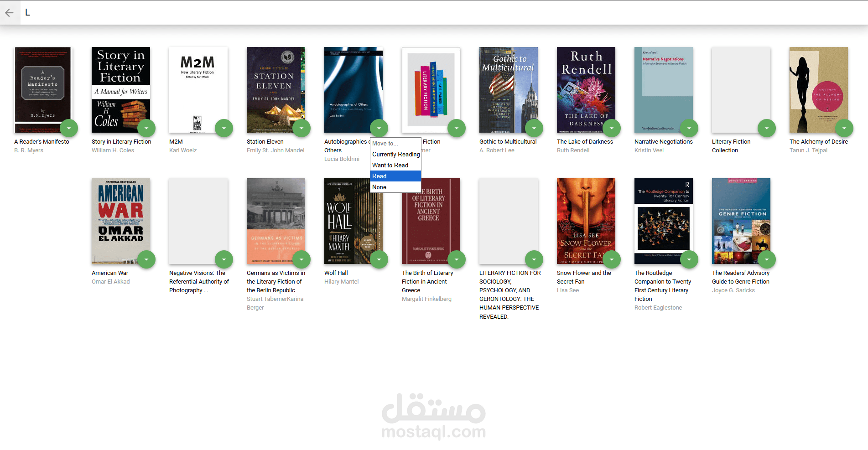Click author text 'Emily St. John Mandel'

275,150
